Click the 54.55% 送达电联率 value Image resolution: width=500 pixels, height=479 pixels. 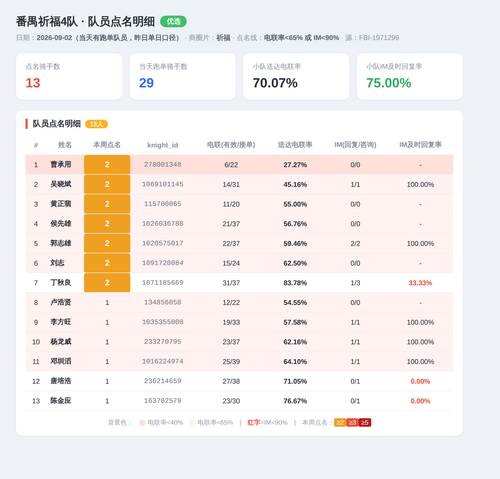[x=295, y=302]
